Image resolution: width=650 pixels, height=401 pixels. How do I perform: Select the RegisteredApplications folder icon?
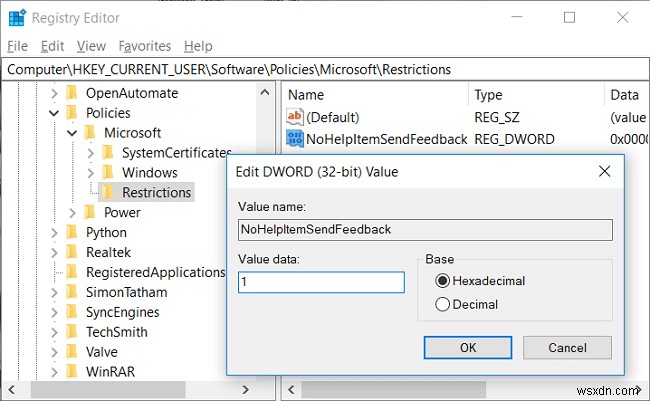72,272
